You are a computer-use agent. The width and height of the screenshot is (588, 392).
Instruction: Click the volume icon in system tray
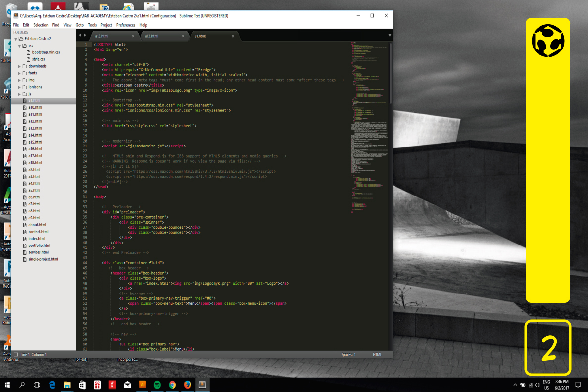pos(538,385)
